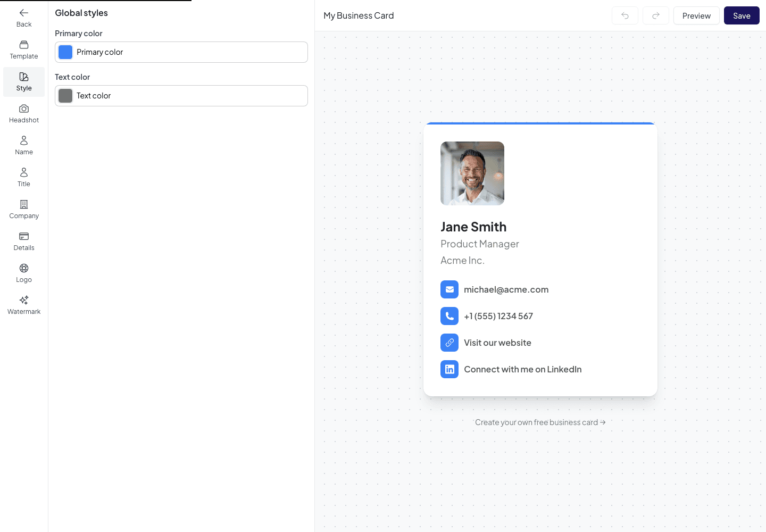Open the Watermark sparkle section
The width and height of the screenshot is (766, 532).
pyautogui.click(x=24, y=305)
